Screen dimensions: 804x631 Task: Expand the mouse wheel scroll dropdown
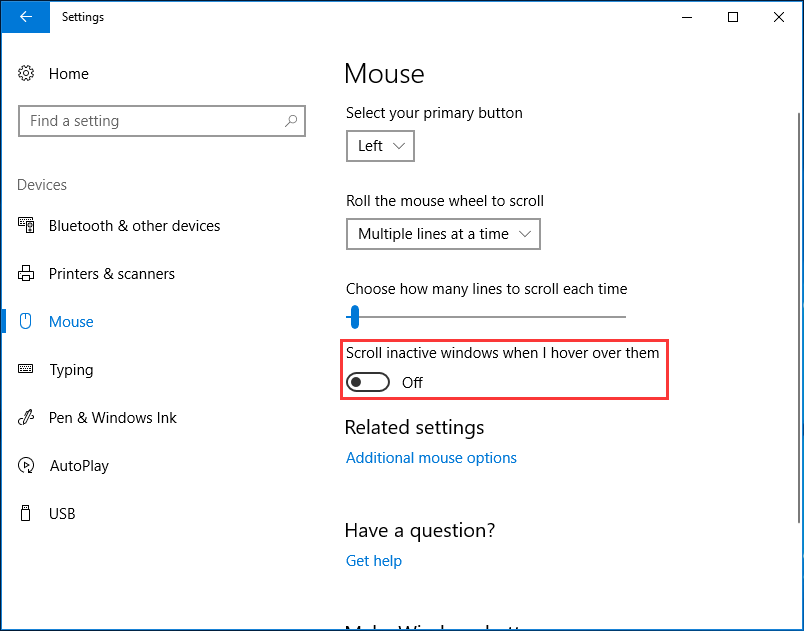pyautogui.click(x=443, y=234)
